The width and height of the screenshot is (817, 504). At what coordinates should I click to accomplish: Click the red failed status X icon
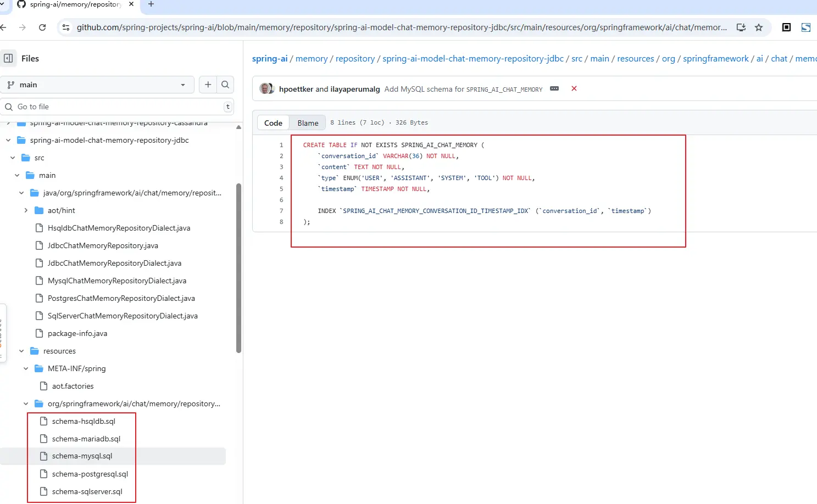574,88
